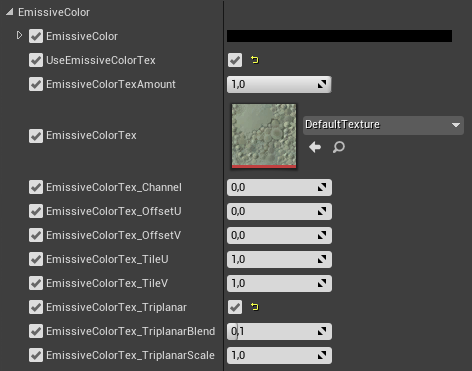472x371 pixels.
Task: Collapse the EmissiveColor category section
Action: click(10, 12)
